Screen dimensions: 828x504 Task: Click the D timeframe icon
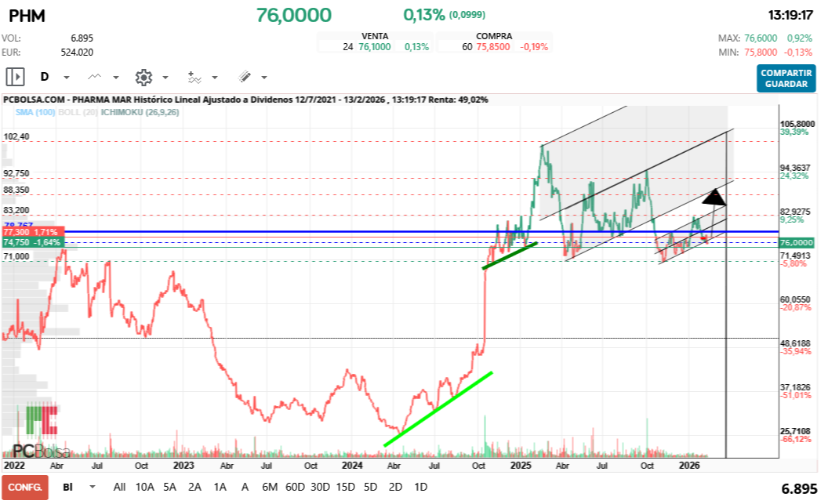[x=45, y=77]
